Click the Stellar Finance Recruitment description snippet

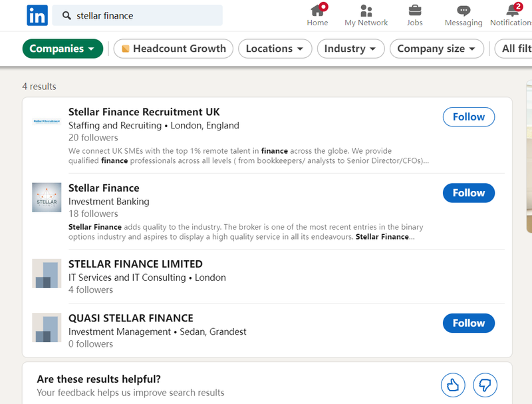[249, 156]
